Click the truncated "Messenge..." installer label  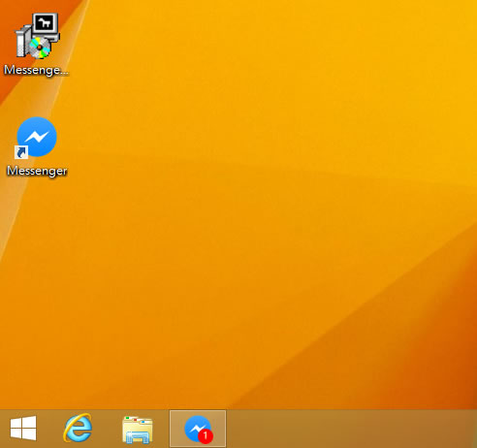(36, 70)
